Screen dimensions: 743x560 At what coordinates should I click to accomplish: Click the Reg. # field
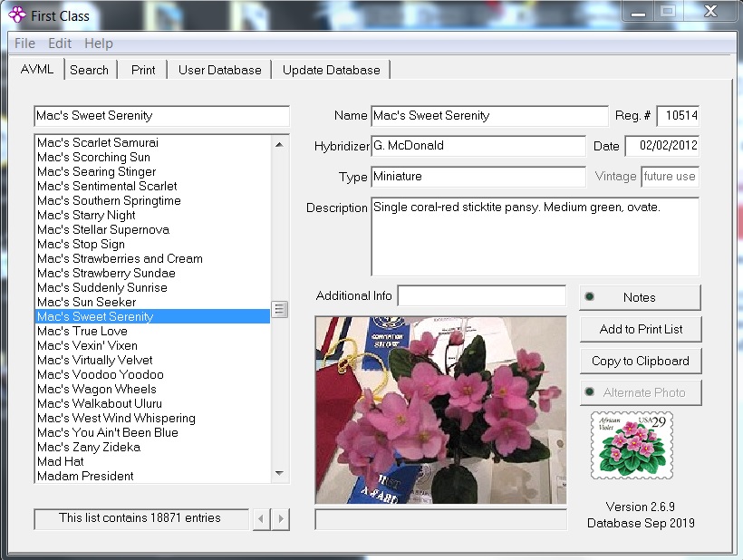point(678,116)
